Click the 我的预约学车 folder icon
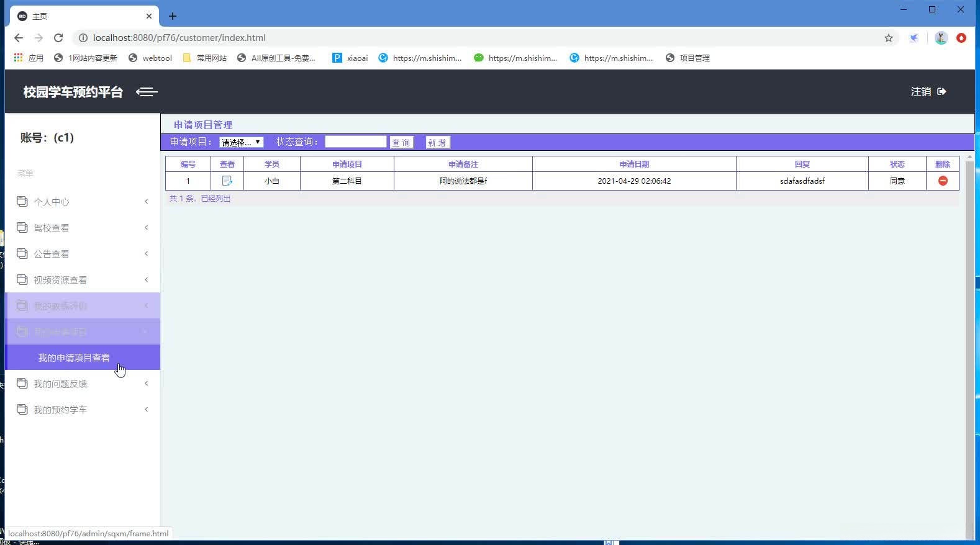The width and height of the screenshot is (980, 545). point(22,409)
